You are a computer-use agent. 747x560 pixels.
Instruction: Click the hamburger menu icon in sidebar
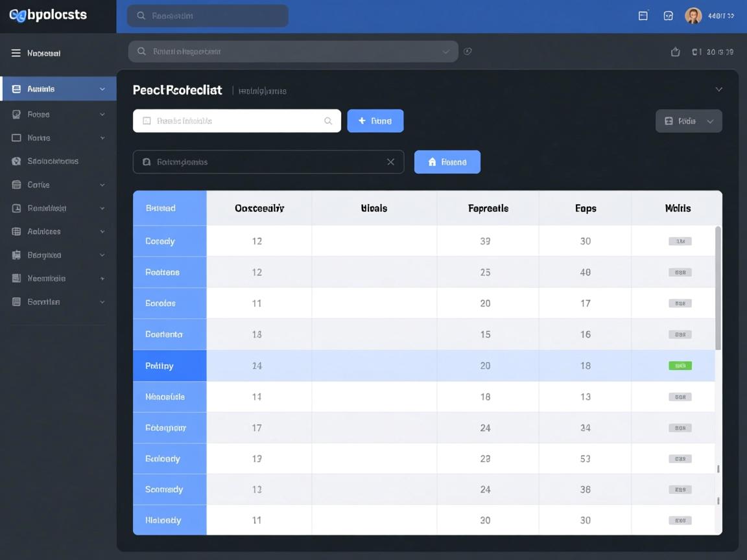[x=16, y=53]
